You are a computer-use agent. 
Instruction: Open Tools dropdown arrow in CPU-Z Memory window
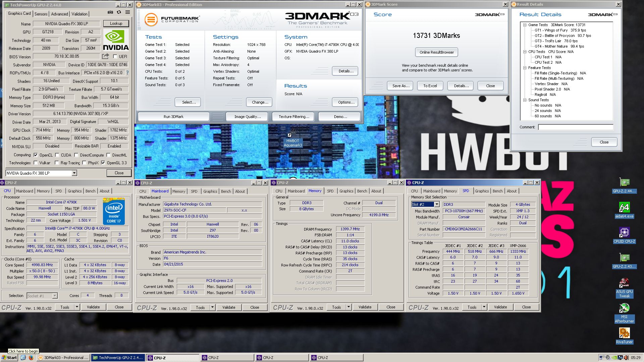click(348, 307)
